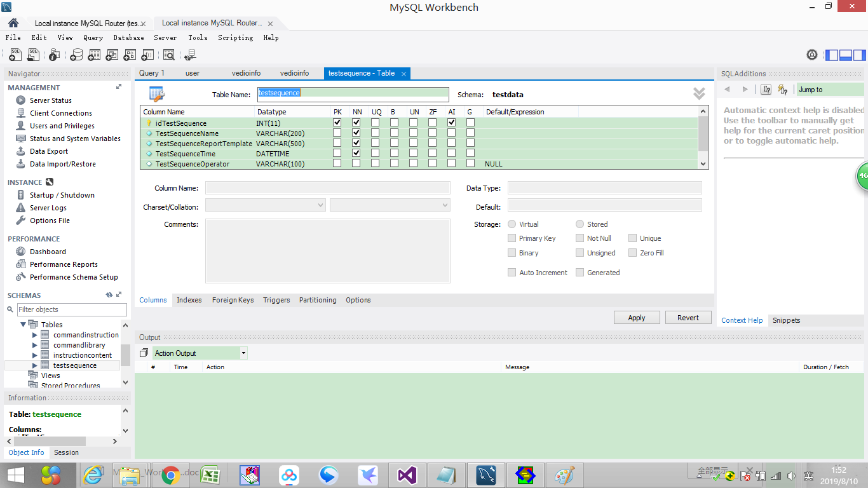Screen dimensions: 868x488
Task: Toggle PK checkbox for idTestSequence row
Action: [337, 123]
